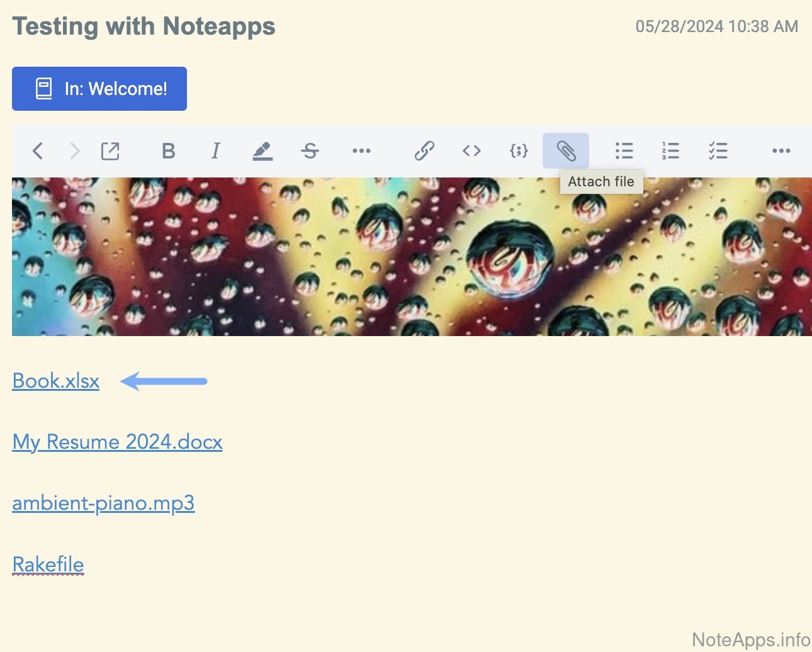Expand more text formatting options
Image resolution: width=812 pixels, height=652 pixels.
click(x=361, y=151)
